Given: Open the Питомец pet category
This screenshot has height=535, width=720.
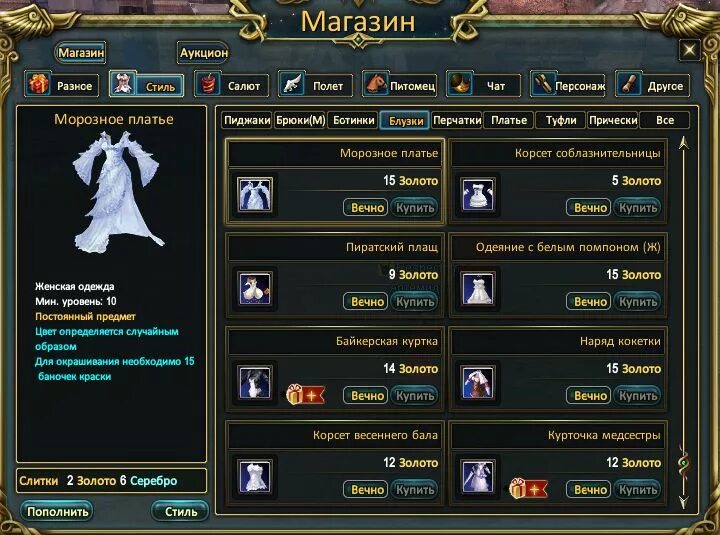Looking at the screenshot, I should click(399, 85).
